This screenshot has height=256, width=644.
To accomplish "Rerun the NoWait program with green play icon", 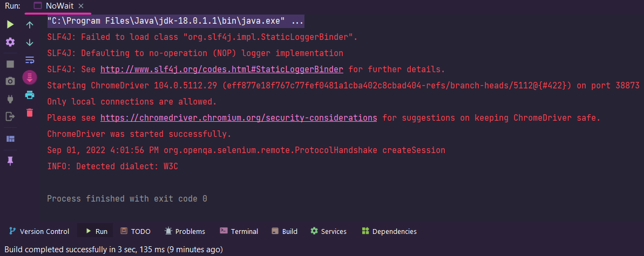I will click(10, 25).
